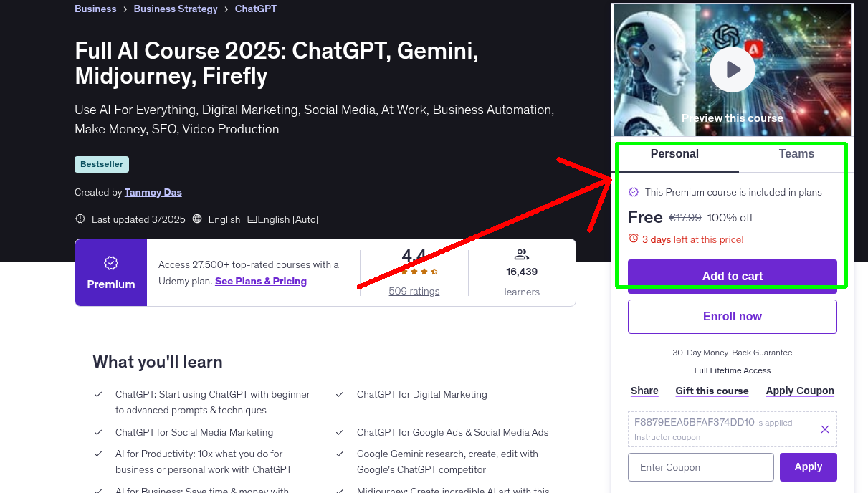This screenshot has width=868, height=493.
Task: Open the Share options
Action: (644, 391)
